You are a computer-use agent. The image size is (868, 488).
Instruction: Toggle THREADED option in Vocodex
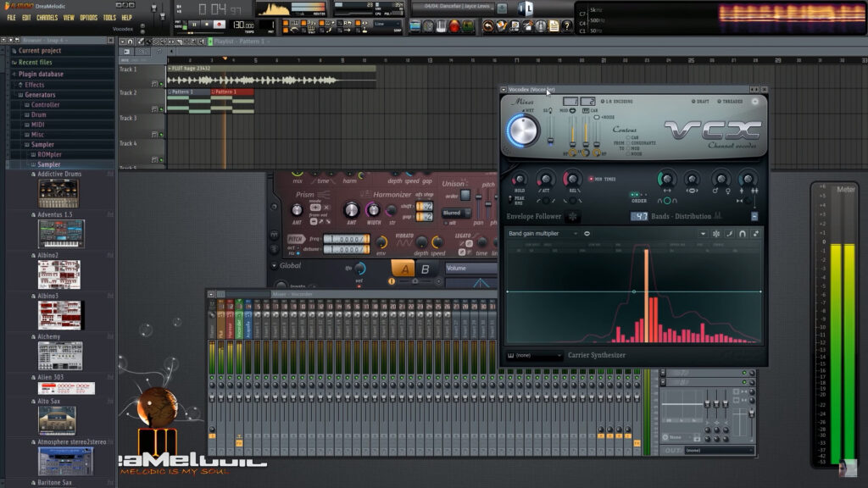click(x=730, y=102)
